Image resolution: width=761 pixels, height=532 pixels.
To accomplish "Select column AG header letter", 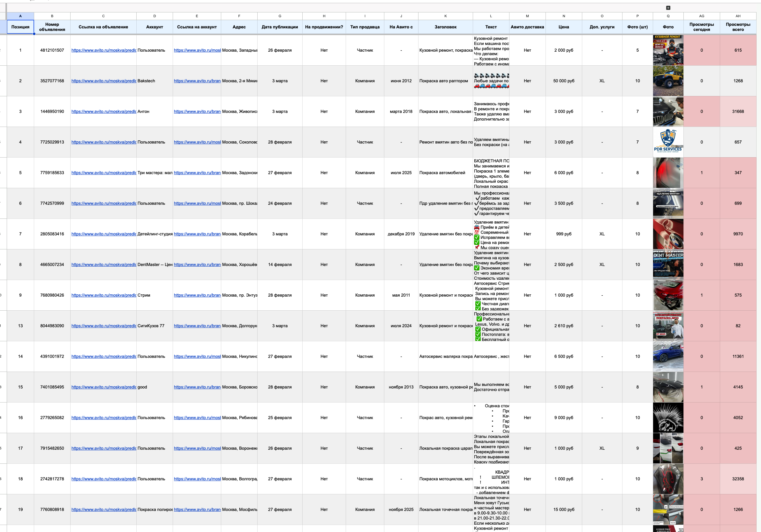I will pyautogui.click(x=701, y=16).
